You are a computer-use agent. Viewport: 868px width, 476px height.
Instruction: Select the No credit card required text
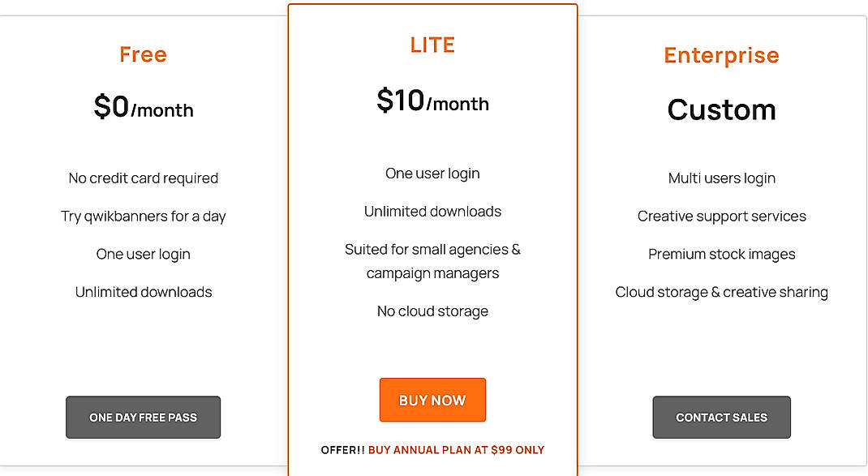pyautogui.click(x=143, y=178)
